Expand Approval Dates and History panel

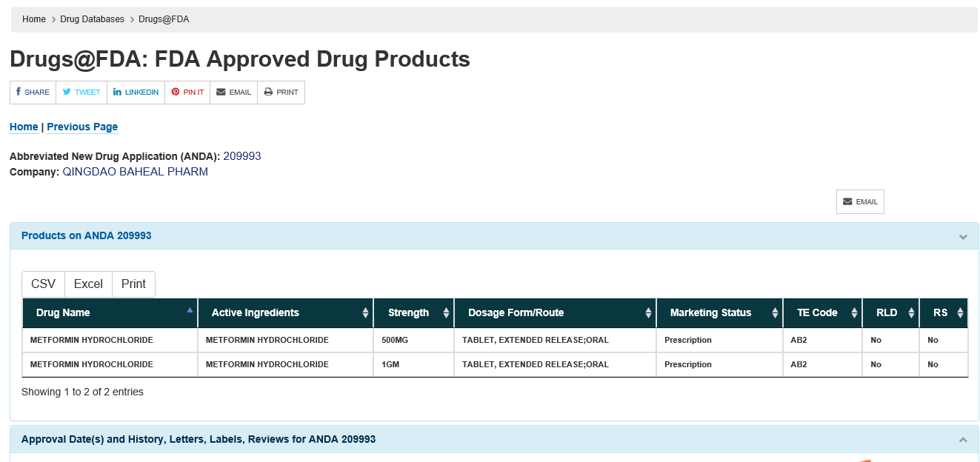coord(963,440)
